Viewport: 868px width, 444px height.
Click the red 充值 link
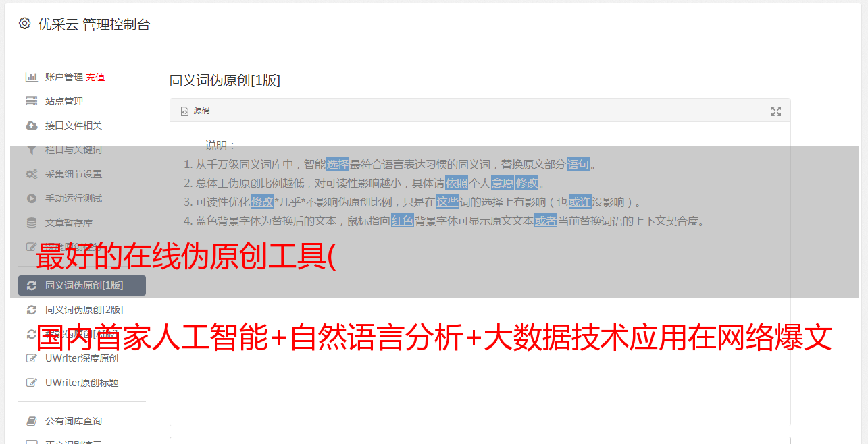point(95,77)
